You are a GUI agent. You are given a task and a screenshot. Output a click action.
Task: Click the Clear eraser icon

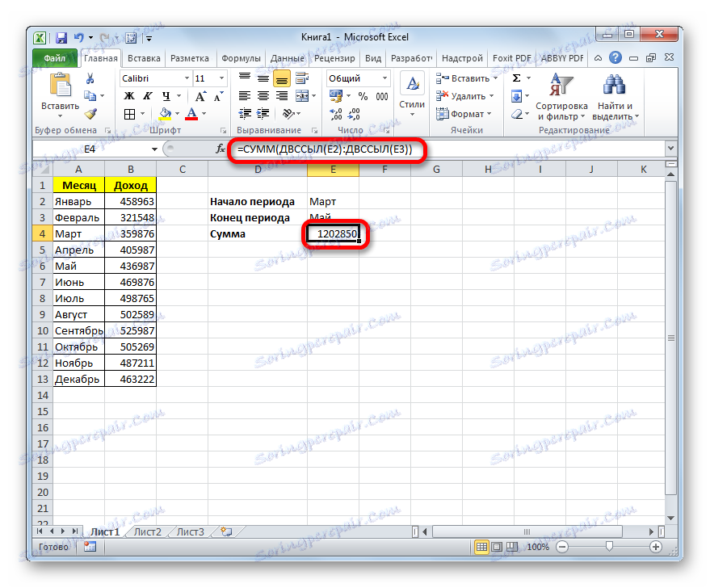click(517, 114)
